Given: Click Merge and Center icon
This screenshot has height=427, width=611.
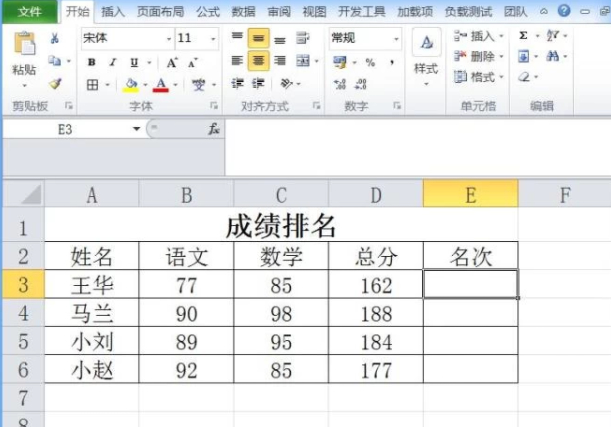Looking at the screenshot, I should pyautogui.click(x=303, y=61).
